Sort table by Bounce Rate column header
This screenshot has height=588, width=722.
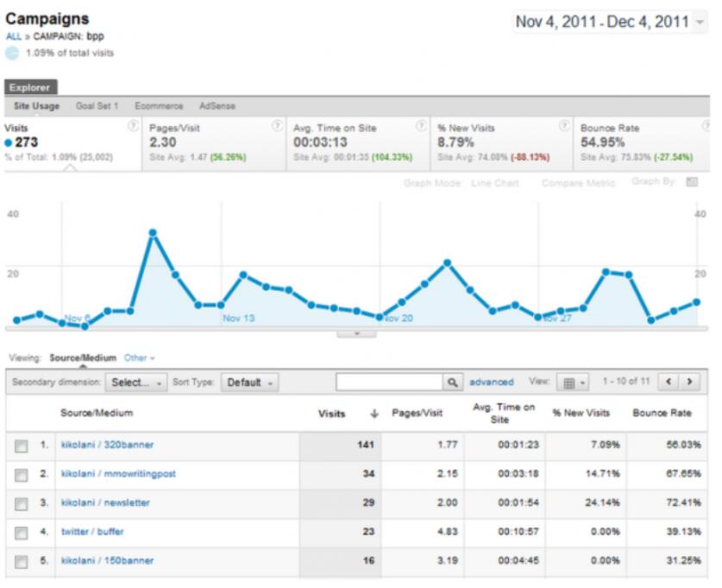(662, 413)
